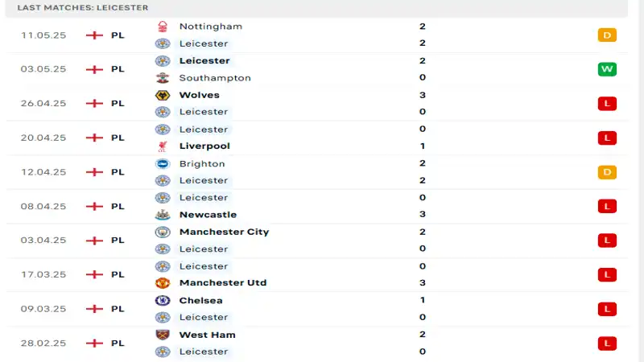Click the orange D badge for Brighton match
The height and width of the screenshot is (362, 644).
click(607, 172)
